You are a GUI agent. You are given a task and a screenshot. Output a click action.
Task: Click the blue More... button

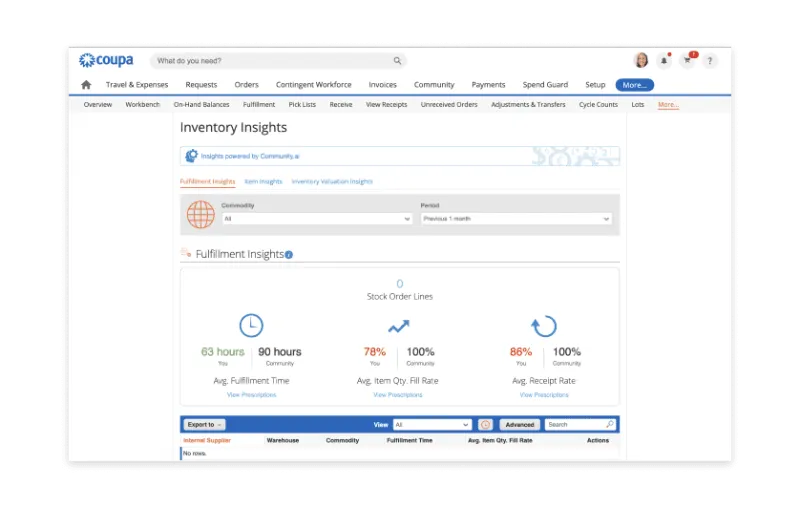coord(635,85)
